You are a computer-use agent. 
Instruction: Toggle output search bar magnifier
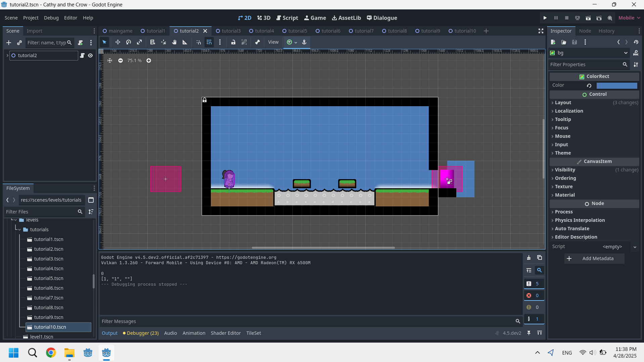(540, 270)
